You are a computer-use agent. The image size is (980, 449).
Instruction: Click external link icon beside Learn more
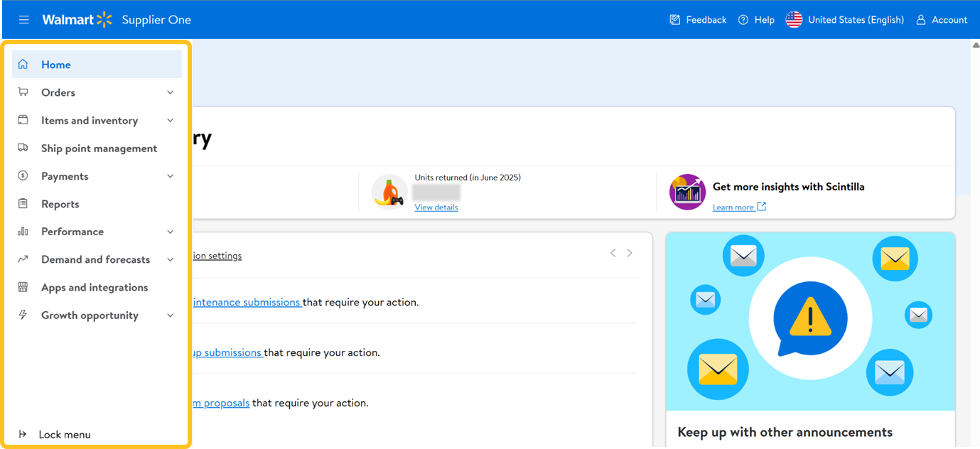point(761,207)
